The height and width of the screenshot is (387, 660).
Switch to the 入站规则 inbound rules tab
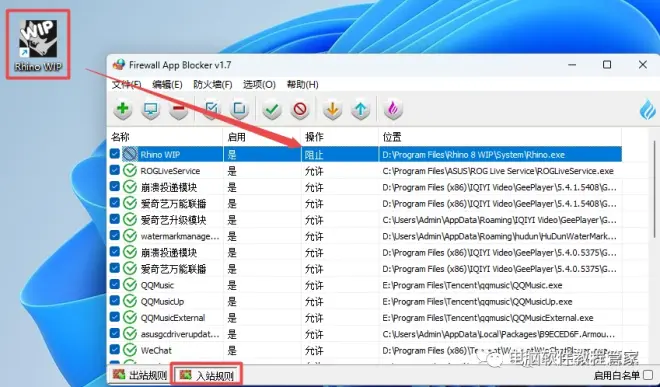tap(207, 375)
